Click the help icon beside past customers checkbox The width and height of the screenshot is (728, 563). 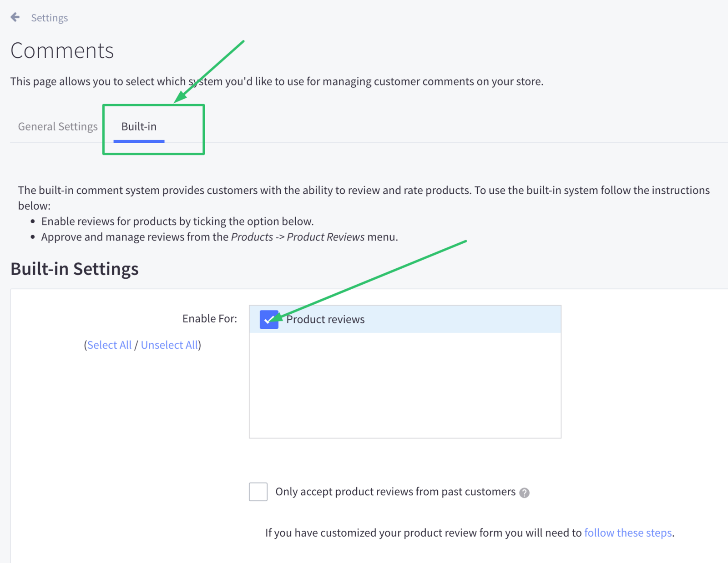tap(524, 492)
